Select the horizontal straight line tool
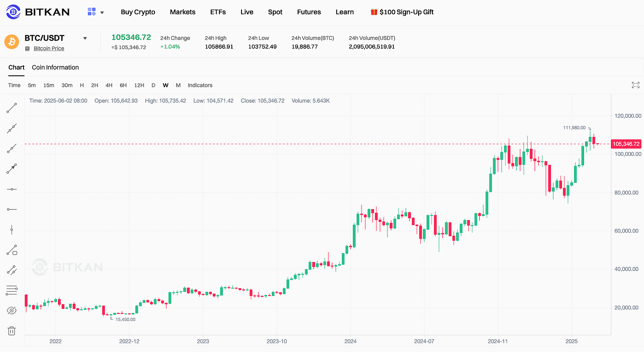 (11, 189)
